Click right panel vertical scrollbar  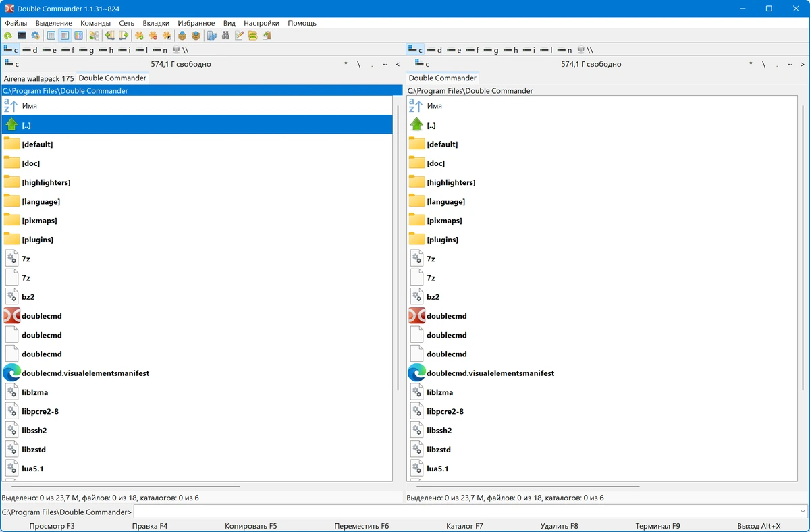803,246
